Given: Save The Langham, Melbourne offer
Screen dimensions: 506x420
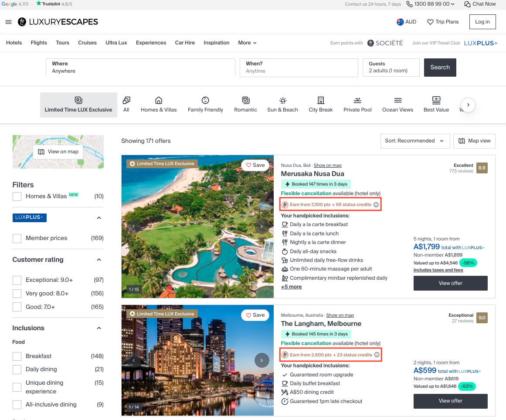Looking at the screenshot, I should pos(255,315).
